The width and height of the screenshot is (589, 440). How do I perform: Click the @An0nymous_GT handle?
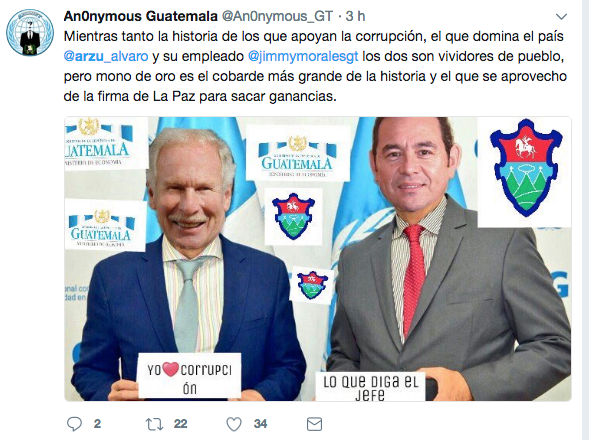[278, 16]
